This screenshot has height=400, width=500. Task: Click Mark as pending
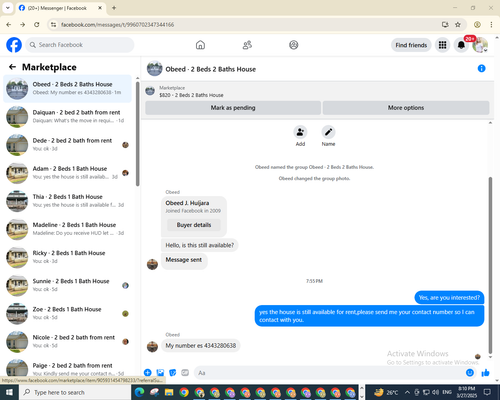tap(233, 108)
